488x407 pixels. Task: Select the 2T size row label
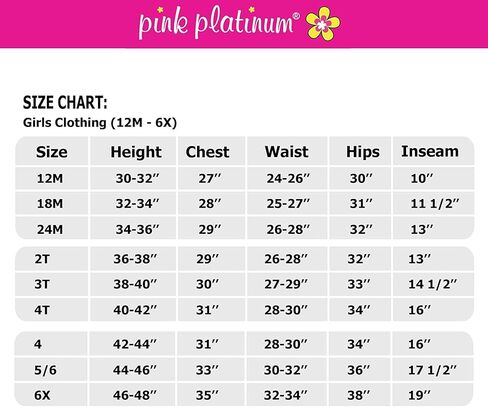42,259
